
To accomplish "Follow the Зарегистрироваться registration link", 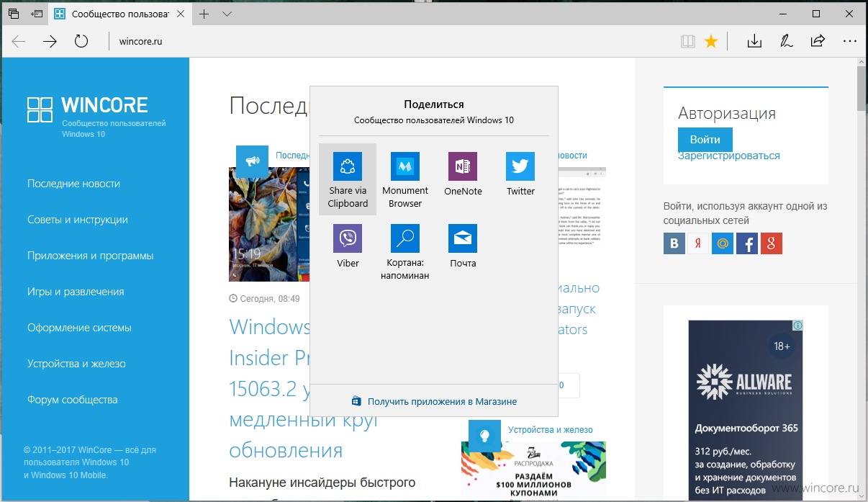I will (729, 156).
